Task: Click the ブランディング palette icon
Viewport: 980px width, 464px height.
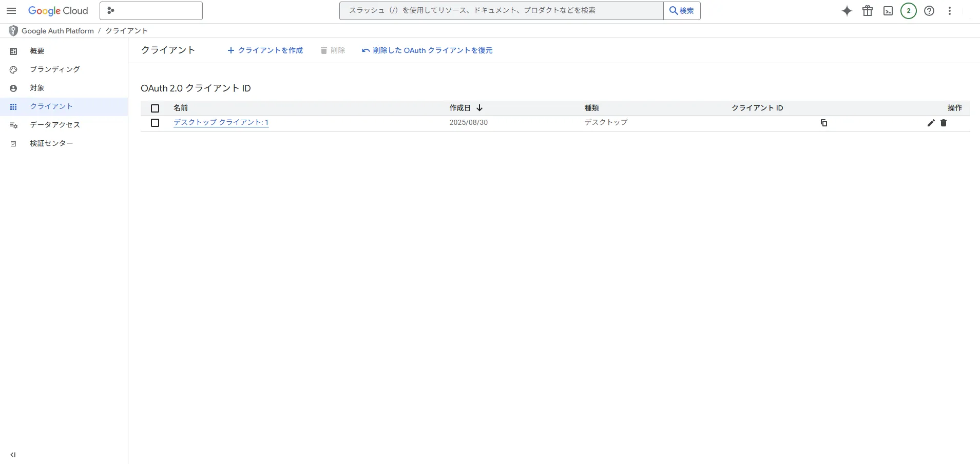Action: [x=13, y=70]
